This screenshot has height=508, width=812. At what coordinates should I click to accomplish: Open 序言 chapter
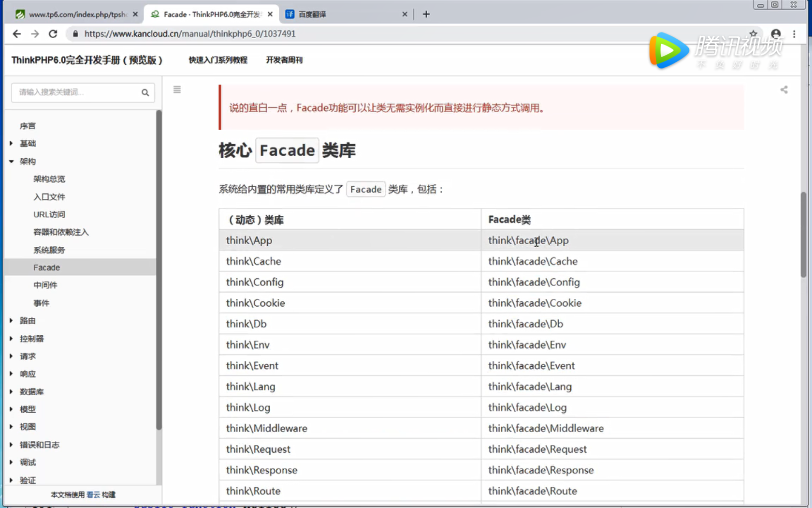coord(28,126)
